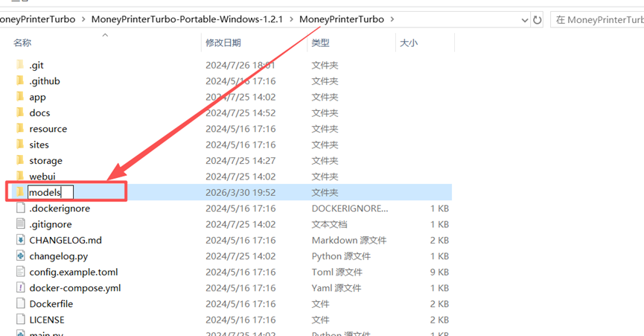Click the final MoneyPrinterTurbo breadcrumb segment
This screenshot has height=336, width=644.
341,19
